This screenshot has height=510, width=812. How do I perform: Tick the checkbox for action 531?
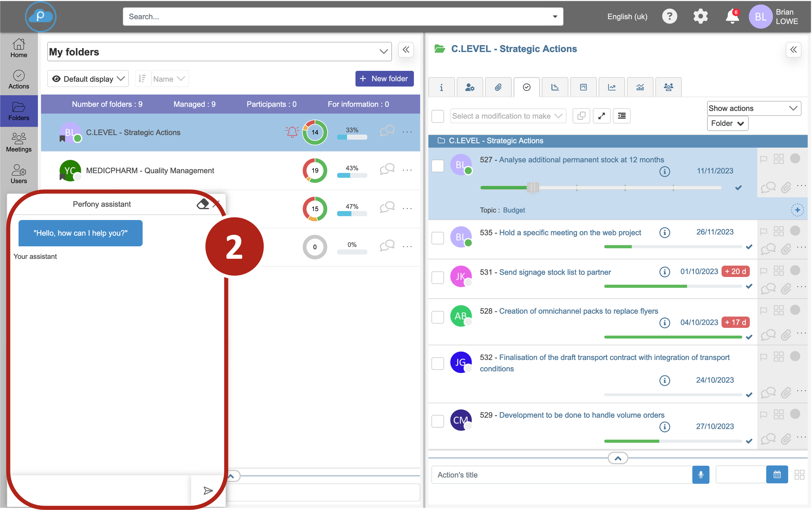[x=437, y=278]
